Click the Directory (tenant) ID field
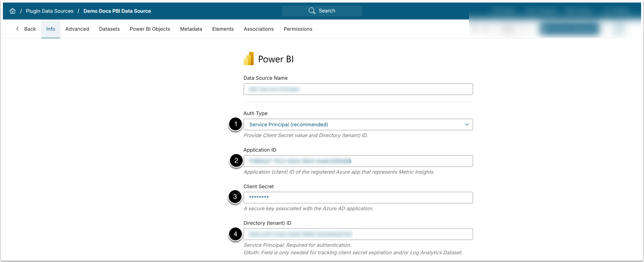Viewport: 644px width, 262px height. coord(358,234)
